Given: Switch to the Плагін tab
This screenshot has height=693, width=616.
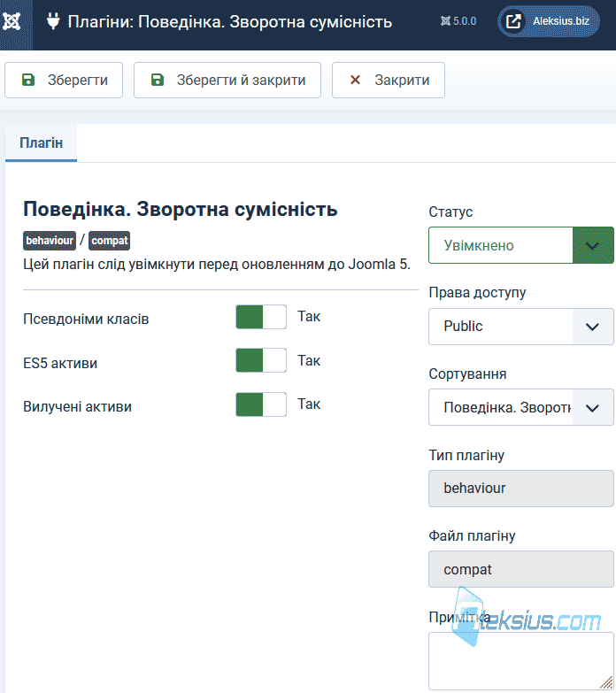Looking at the screenshot, I should click(41, 142).
